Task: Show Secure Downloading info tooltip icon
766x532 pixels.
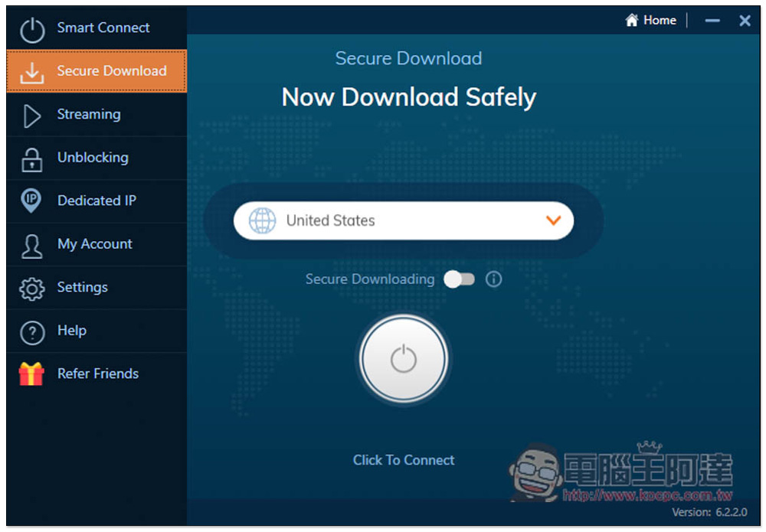Action: [x=494, y=279]
